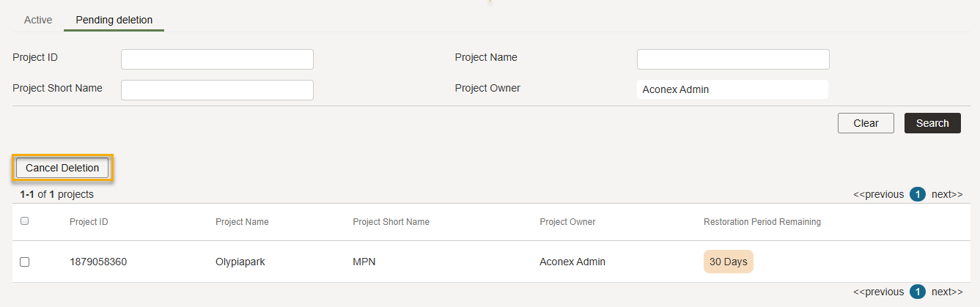980x307 pixels.
Task: Click the bottom pagination previous link
Action: [x=878, y=292]
